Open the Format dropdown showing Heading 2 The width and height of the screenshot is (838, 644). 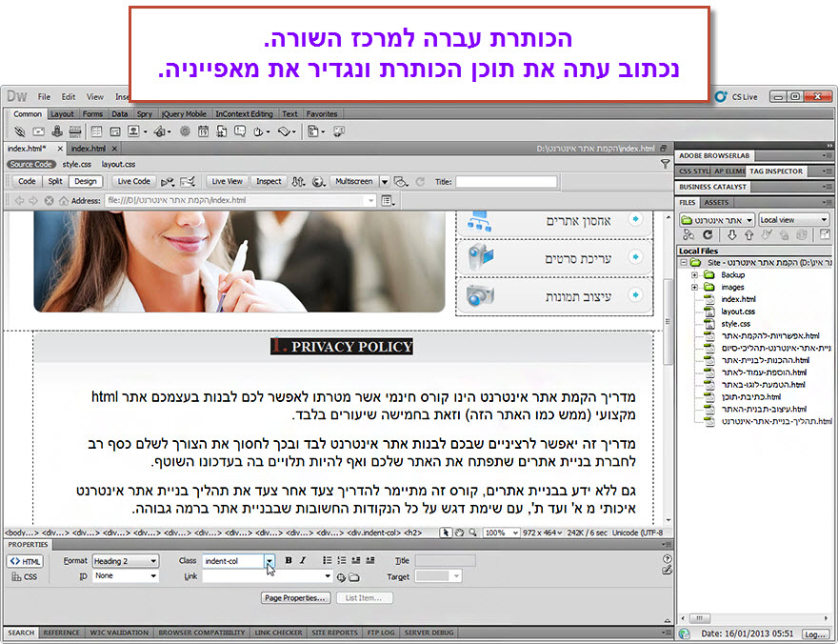(127, 560)
